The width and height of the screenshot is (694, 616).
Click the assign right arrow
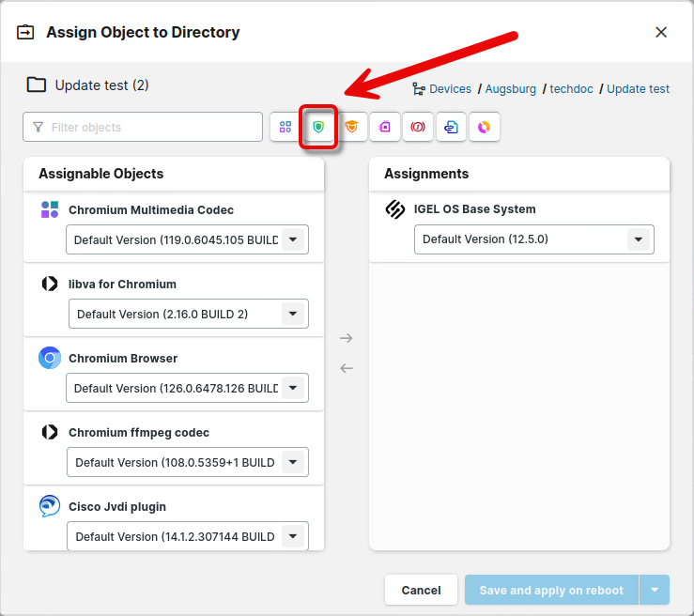pyautogui.click(x=347, y=338)
